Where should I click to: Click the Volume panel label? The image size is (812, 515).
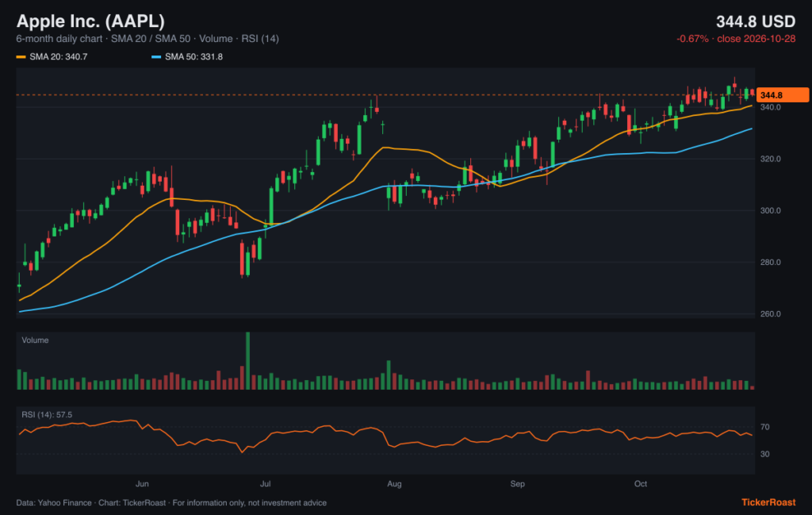[x=35, y=340]
